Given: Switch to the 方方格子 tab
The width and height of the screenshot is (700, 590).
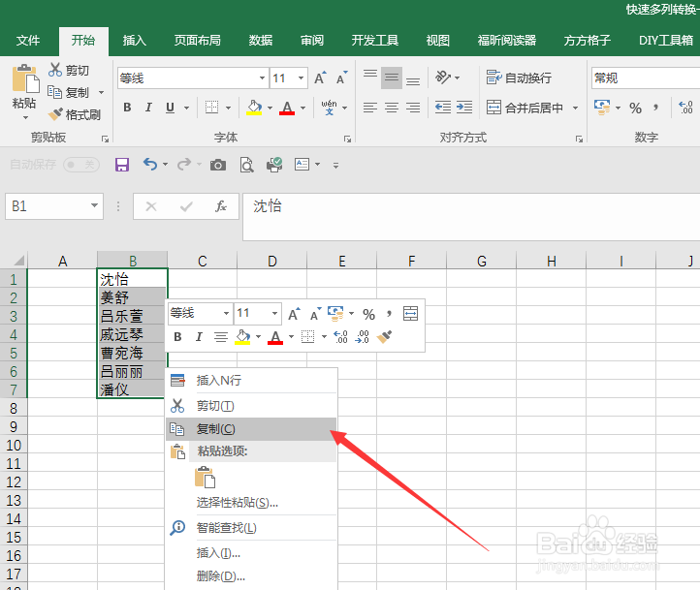Looking at the screenshot, I should click(587, 41).
